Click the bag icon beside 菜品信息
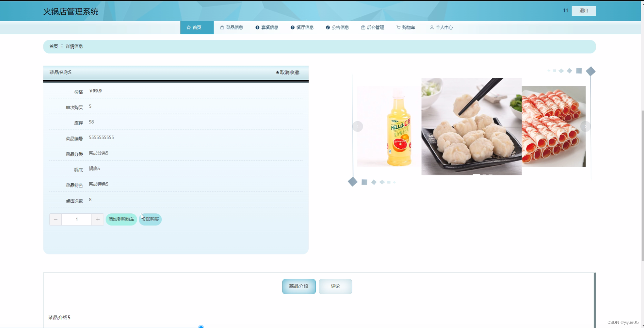Image resolution: width=644 pixels, height=328 pixels. coord(222,28)
